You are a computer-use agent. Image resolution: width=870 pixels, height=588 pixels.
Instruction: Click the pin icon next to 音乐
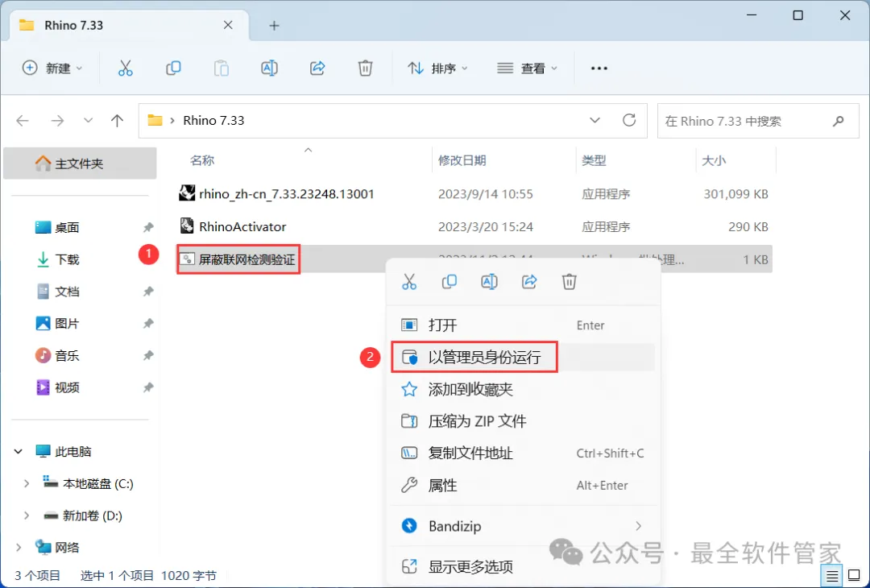(x=148, y=355)
